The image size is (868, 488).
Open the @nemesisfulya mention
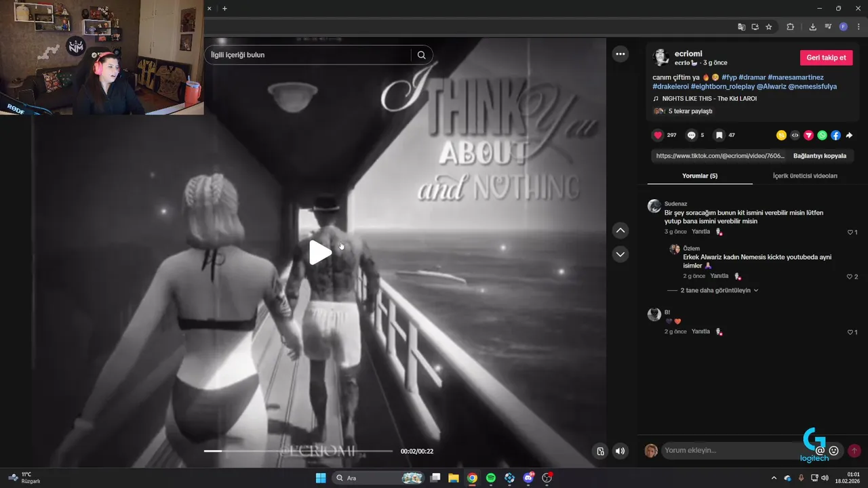[812, 87]
